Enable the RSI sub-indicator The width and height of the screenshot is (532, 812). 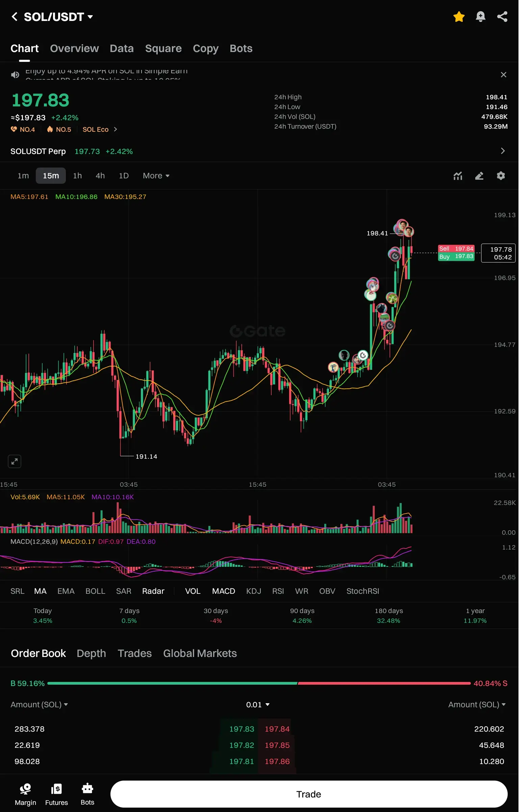point(278,591)
